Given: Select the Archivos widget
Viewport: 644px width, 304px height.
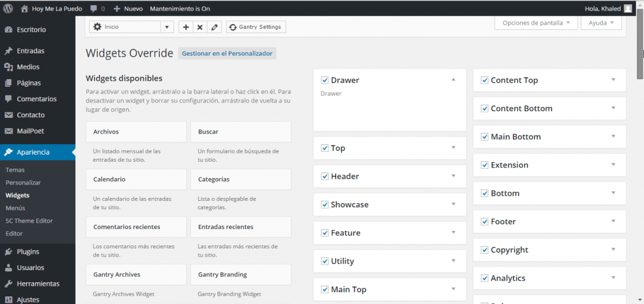Looking at the screenshot, I should point(136,132).
